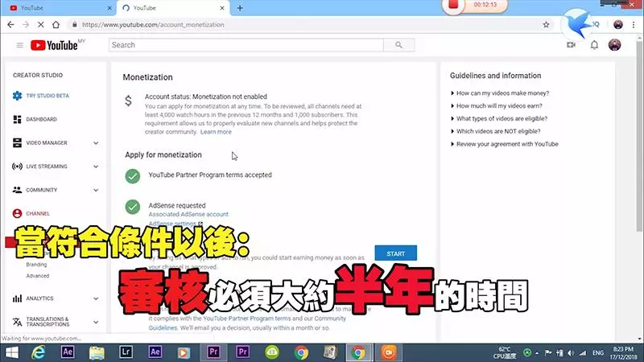Viewport: 644px width, 362px height.
Task: Click TRY STUDIO BETA link
Action: (47, 96)
